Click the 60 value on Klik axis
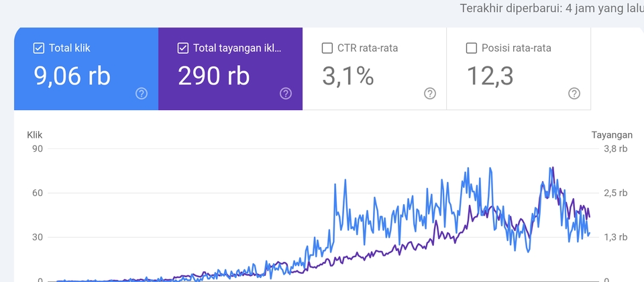 (x=38, y=193)
